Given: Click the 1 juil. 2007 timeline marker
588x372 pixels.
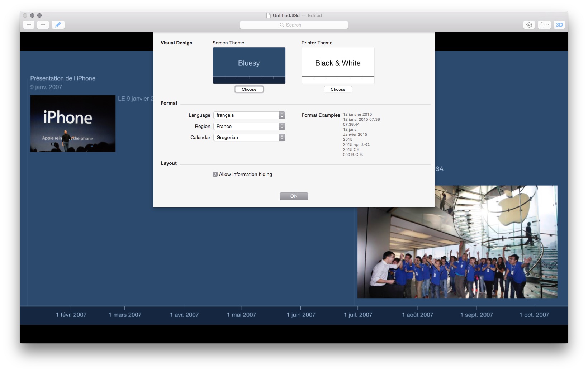Looking at the screenshot, I should [x=358, y=315].
